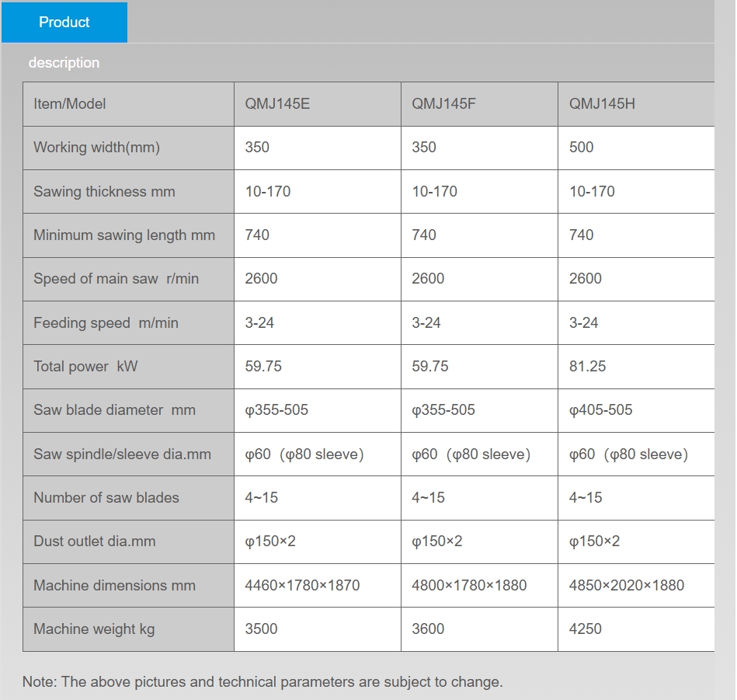Click the Speed of main saw label

(x=116, y=279)
